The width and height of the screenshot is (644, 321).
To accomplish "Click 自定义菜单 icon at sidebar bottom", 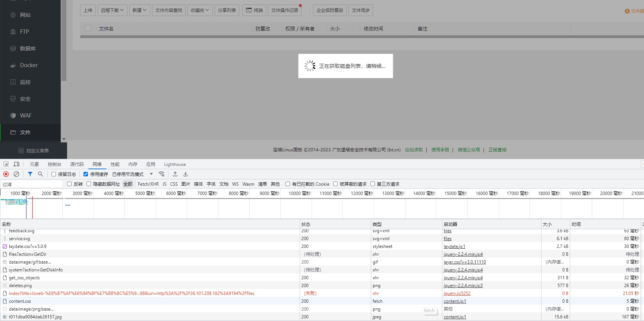I will pos(21,151).
